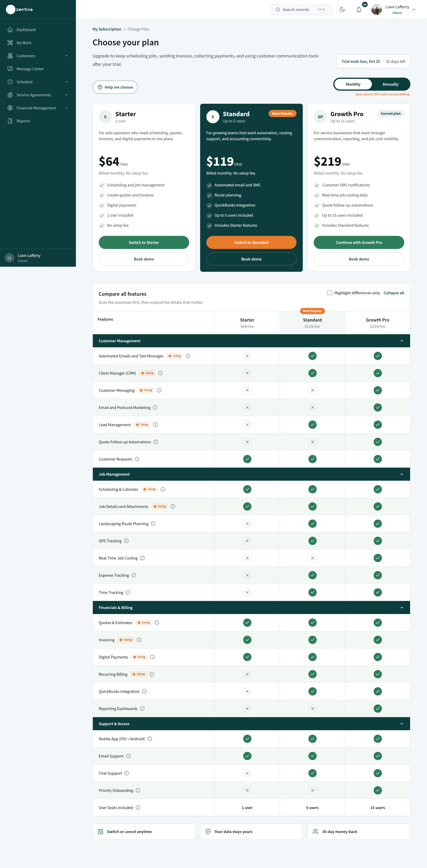
Task: Click the Customers people icon
Action: [10, 56]
